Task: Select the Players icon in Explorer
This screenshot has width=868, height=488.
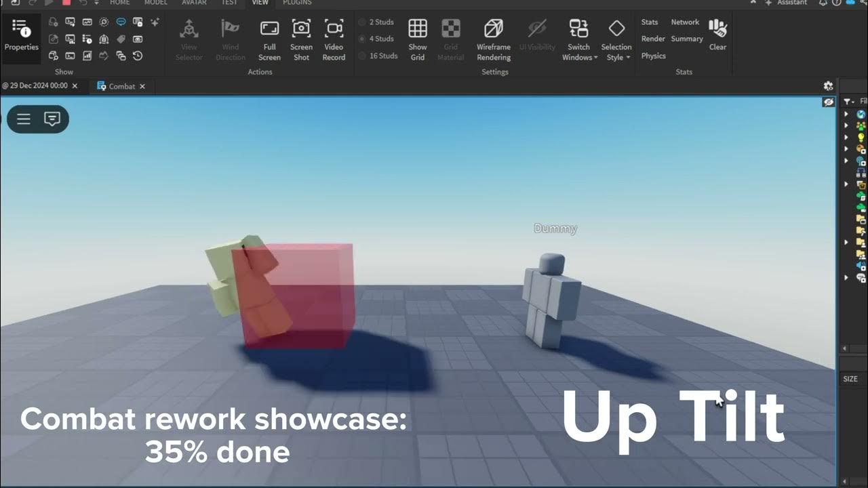Action: [861, 125]
